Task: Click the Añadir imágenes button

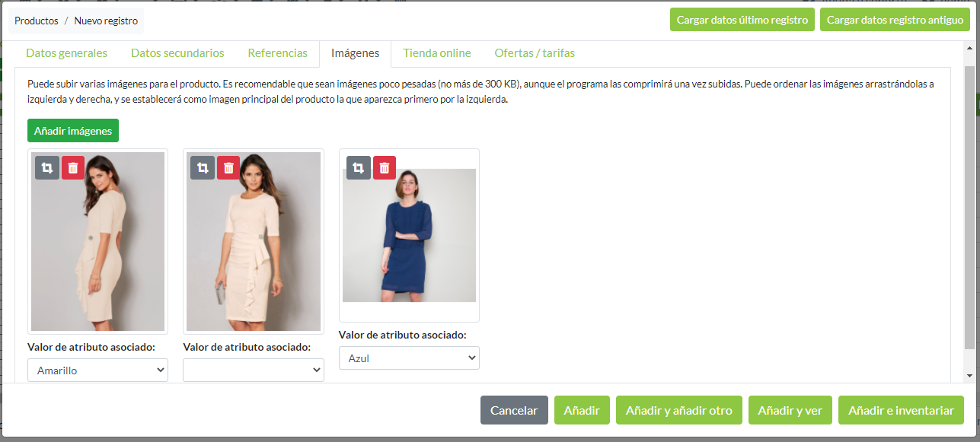Action: (73, 131)
